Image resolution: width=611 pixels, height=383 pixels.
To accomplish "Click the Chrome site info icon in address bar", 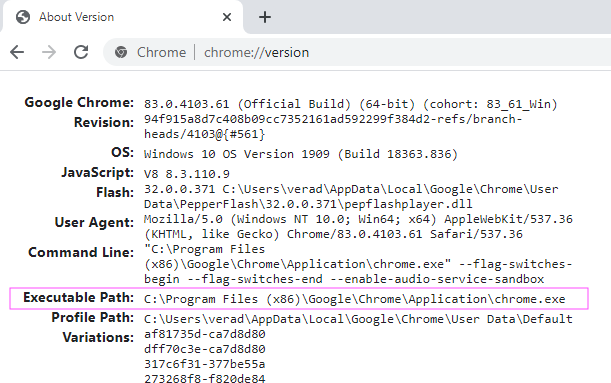I will (121, 52).
